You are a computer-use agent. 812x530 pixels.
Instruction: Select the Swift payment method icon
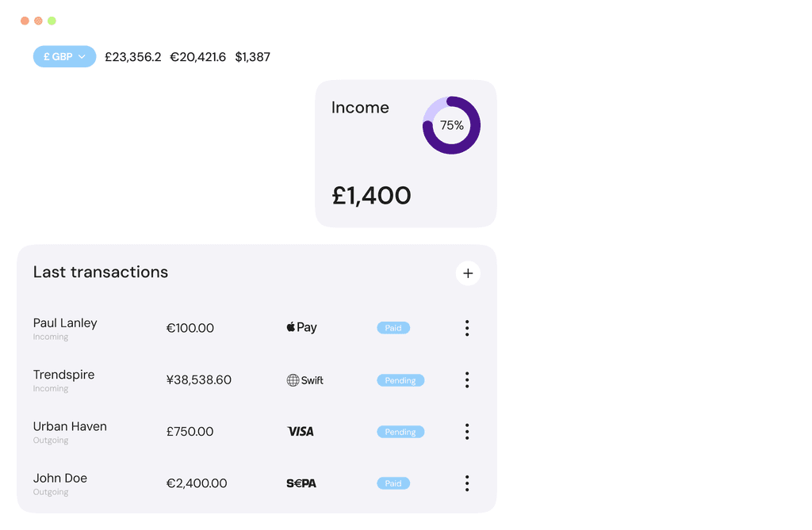point(305,379)
